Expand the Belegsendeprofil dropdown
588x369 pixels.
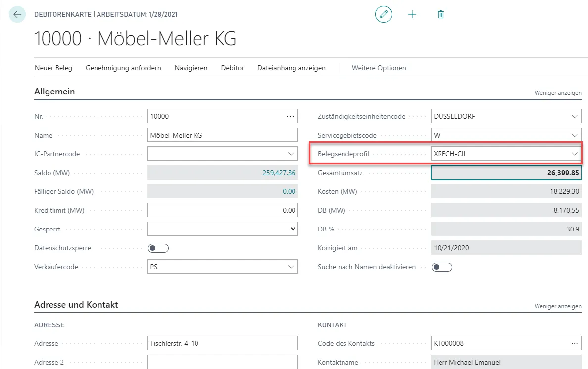point(574,154)
